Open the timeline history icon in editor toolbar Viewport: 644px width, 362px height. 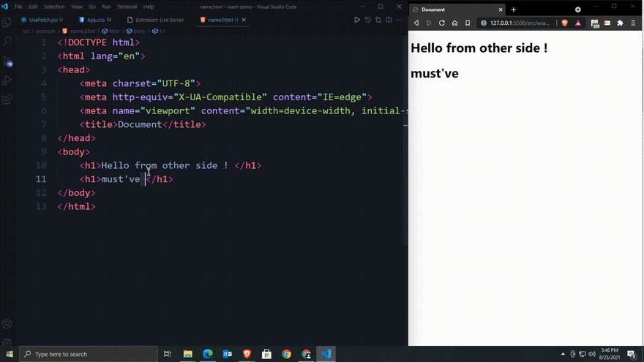tap(367, 20)
